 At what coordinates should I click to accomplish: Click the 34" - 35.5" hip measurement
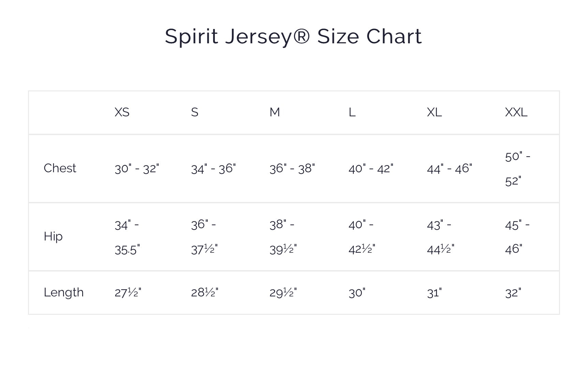[127, 237]
